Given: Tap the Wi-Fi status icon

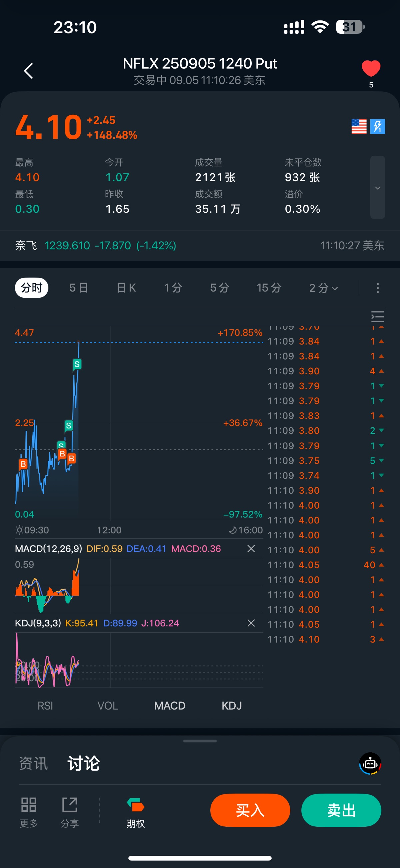Looking at the screenshot, I should 320,27.
